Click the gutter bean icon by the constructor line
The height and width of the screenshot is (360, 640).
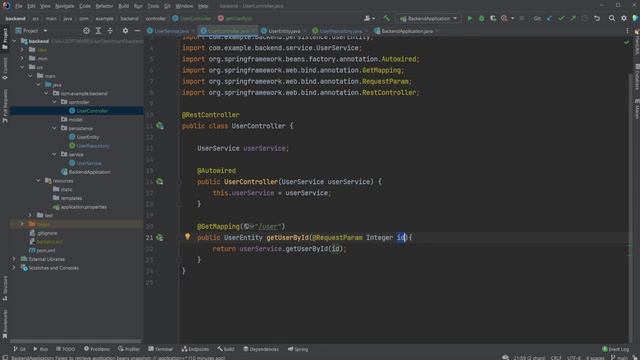160,182
